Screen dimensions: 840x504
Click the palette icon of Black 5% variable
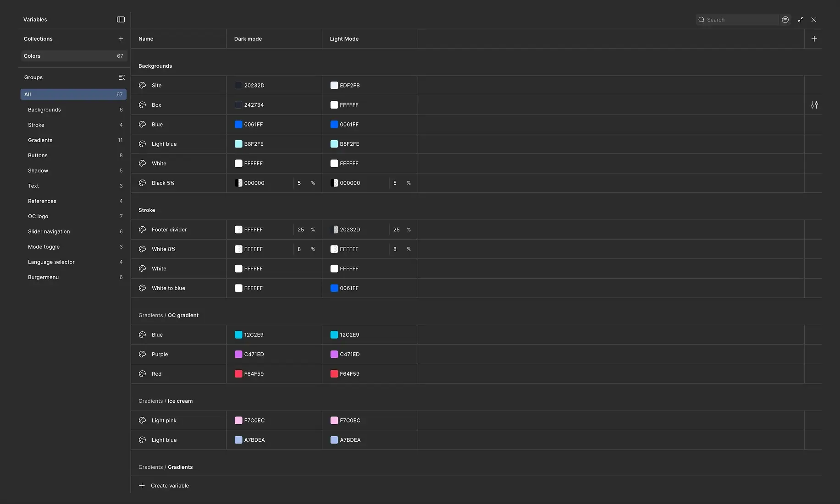[142, 183]
